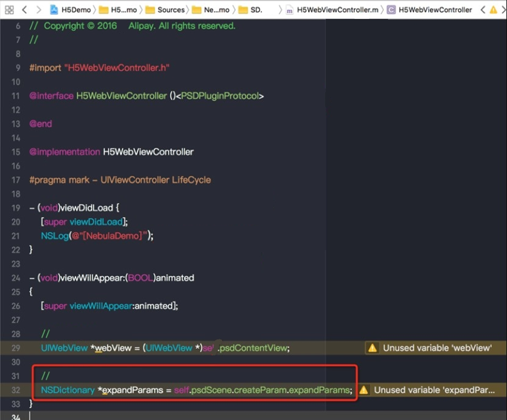The height and width of the screenshot is (420, 507).
Task: Click the "#import" directive on line 9
Action: coord(45,68)
